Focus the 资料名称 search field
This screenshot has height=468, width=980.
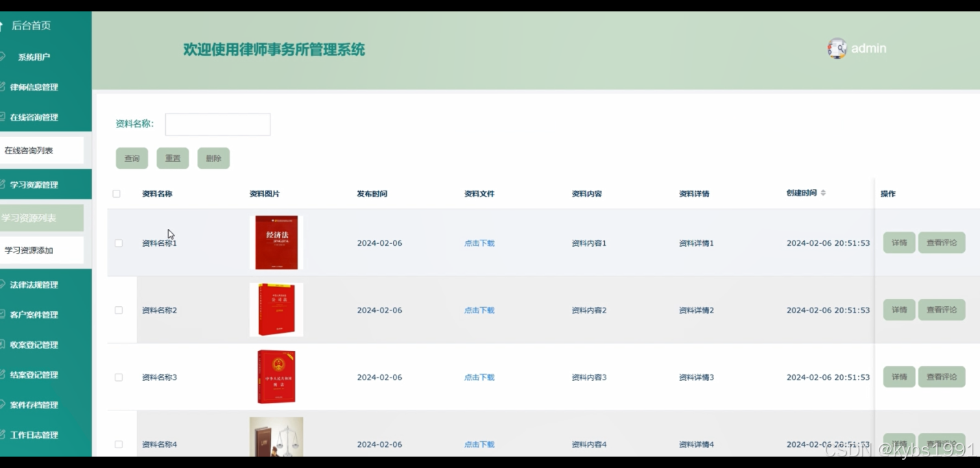click(x=217, y=124)
